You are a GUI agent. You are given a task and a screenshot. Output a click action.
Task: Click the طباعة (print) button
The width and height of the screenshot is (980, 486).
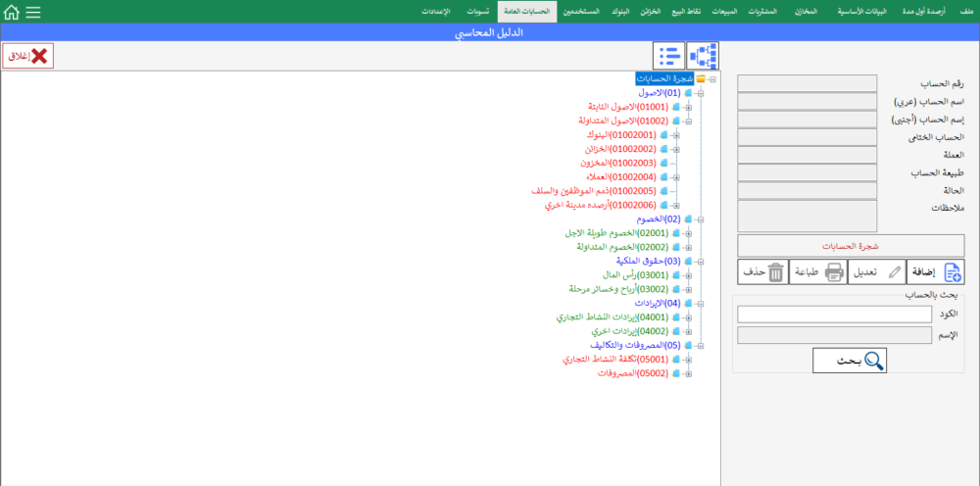coord(818,272)
